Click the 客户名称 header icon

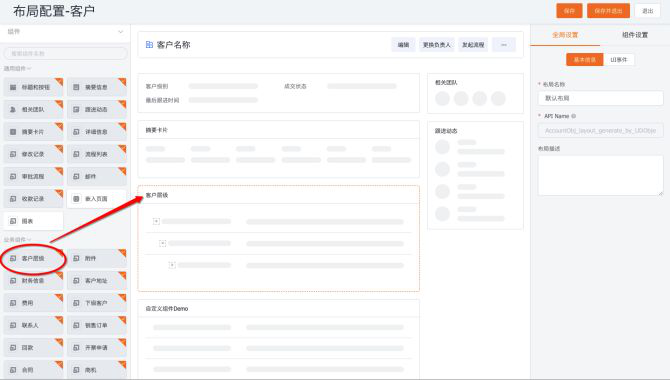click(x=149, y=44)
